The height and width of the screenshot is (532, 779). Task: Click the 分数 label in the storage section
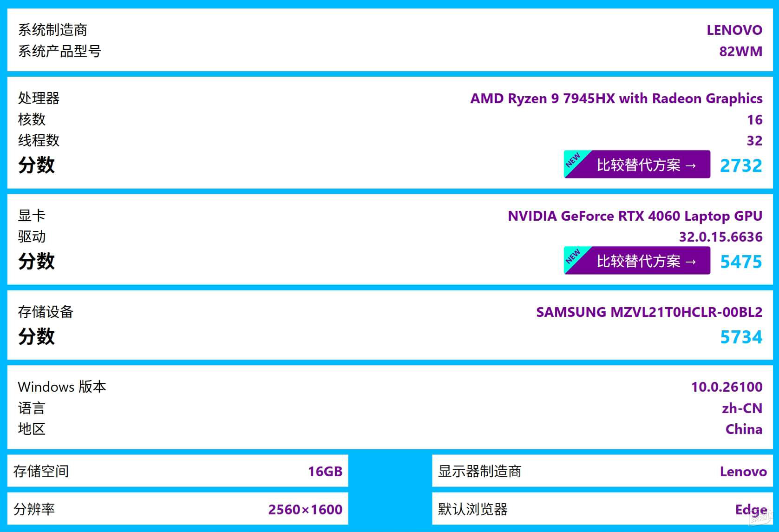pos(36,336)
